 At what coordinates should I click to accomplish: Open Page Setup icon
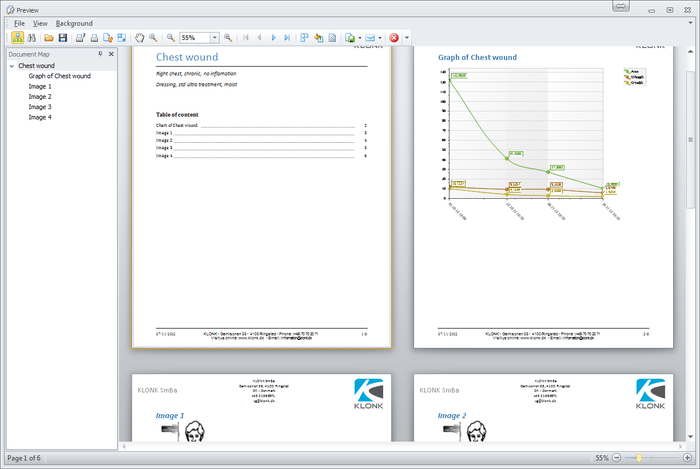pyautogui.click(x=108, y=38)
